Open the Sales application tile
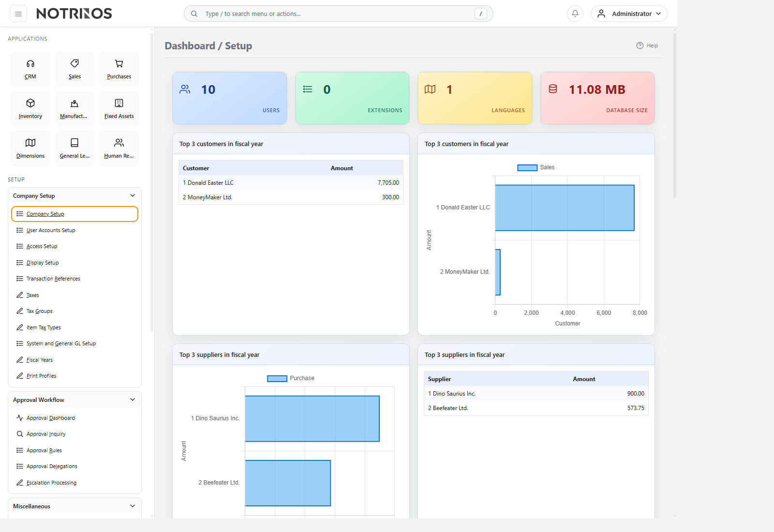The height and width of the screenshot is (532, 774). [74, 69]
